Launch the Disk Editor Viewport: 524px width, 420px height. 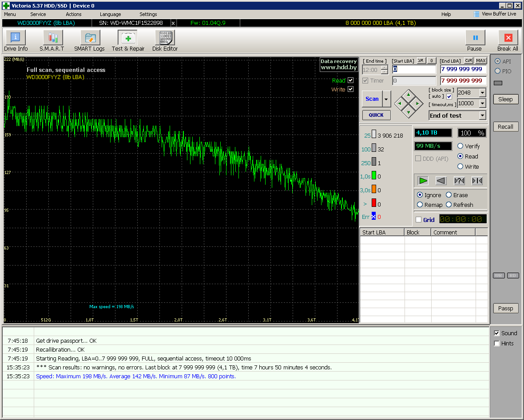tap(165, 41)
